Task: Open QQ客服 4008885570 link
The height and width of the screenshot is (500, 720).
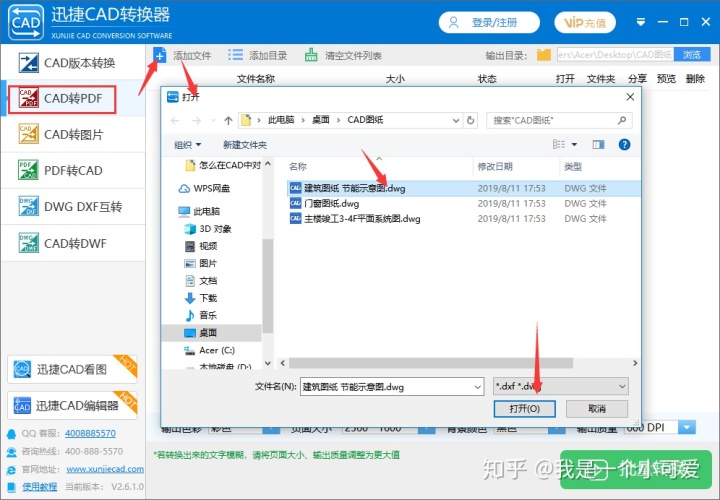Action: tap(90, 433)
